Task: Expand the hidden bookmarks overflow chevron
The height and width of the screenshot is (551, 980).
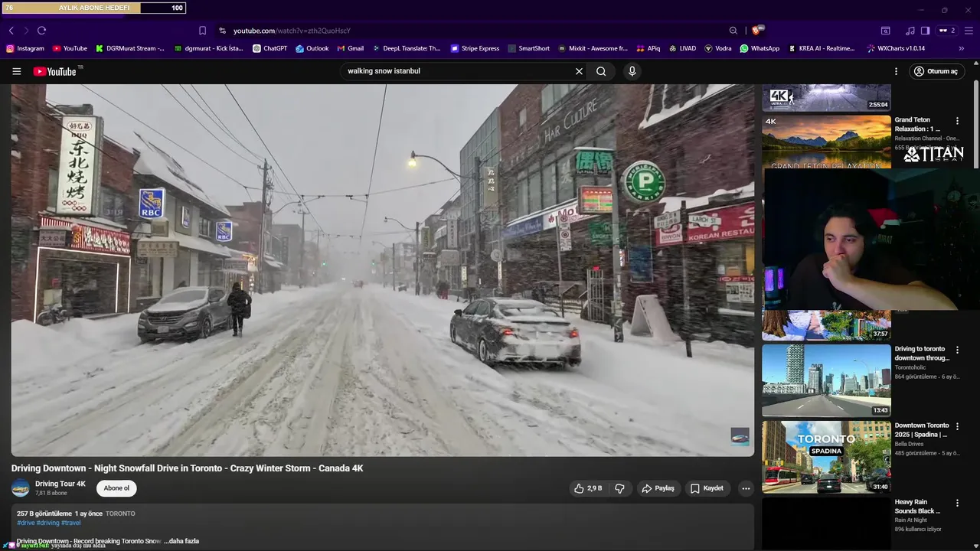Action: point(962,48)
